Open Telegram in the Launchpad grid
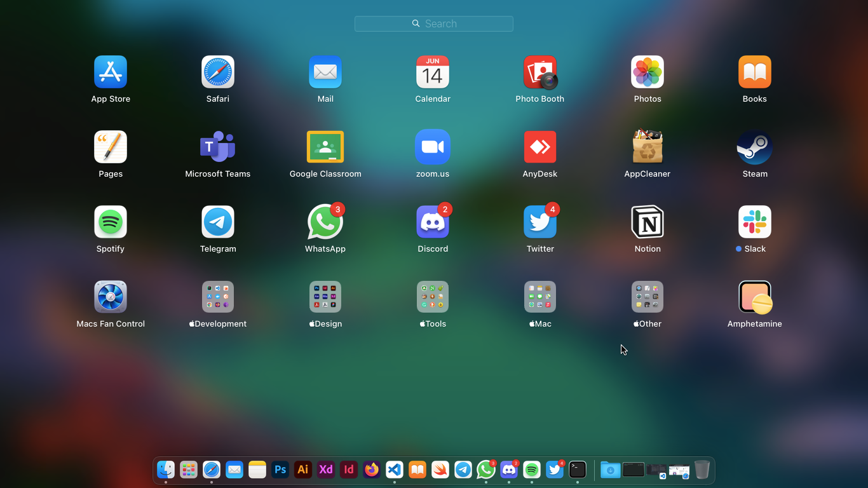The height and width of the screenshot is (488, 868). click(x=218, y=222)
